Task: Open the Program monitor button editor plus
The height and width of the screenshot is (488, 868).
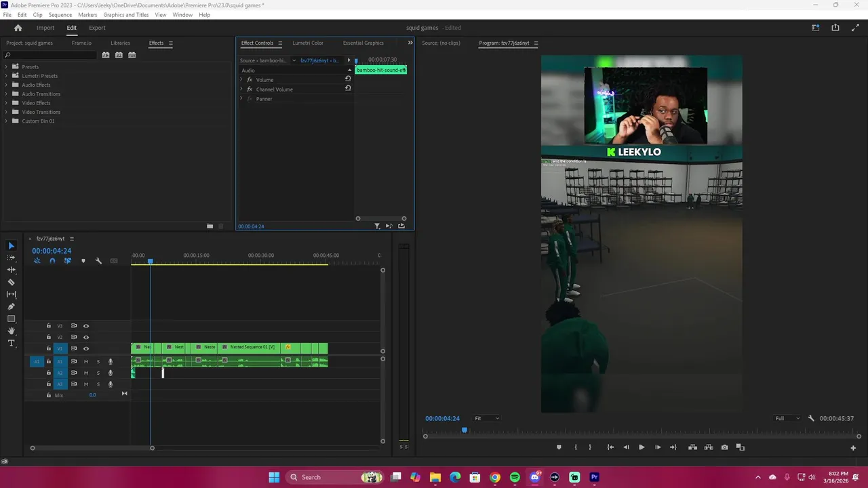Action: pos(853,448)
